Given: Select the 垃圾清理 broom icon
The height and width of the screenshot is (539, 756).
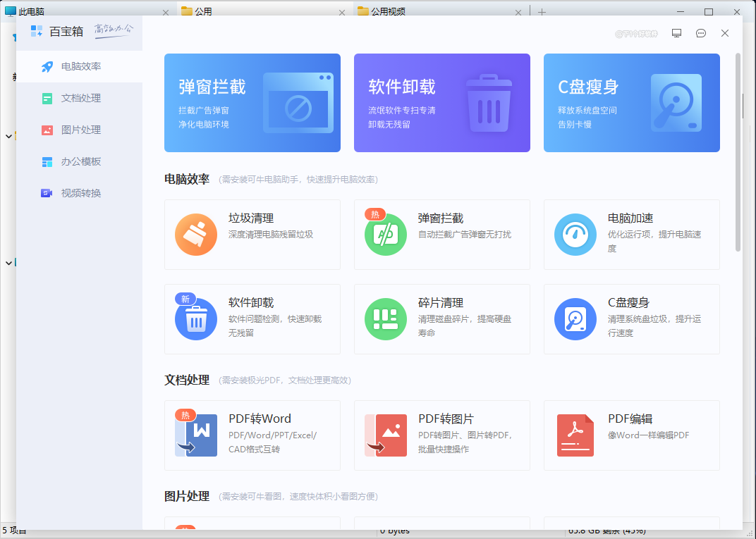Looking at the screenshot, I should coord(195,234).
